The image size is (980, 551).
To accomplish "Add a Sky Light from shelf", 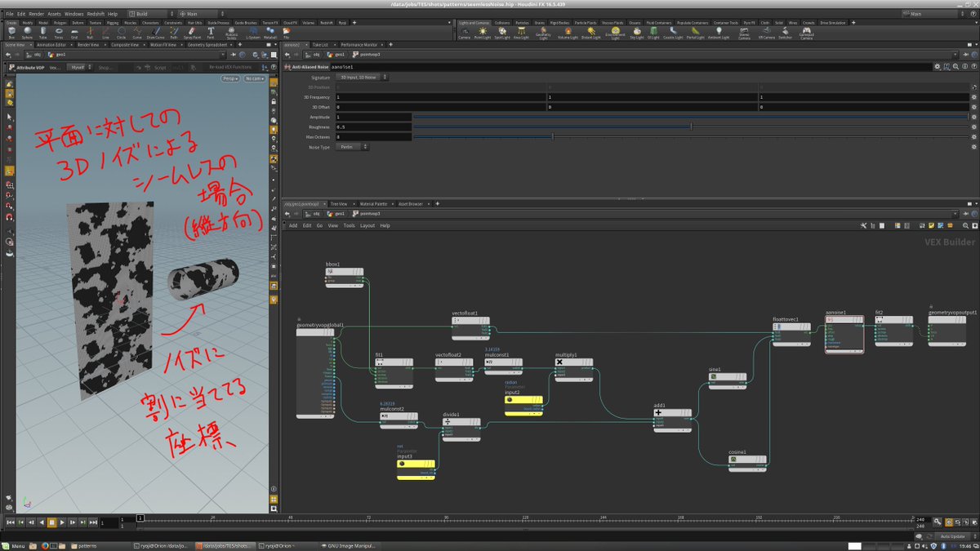I will 637,33.
